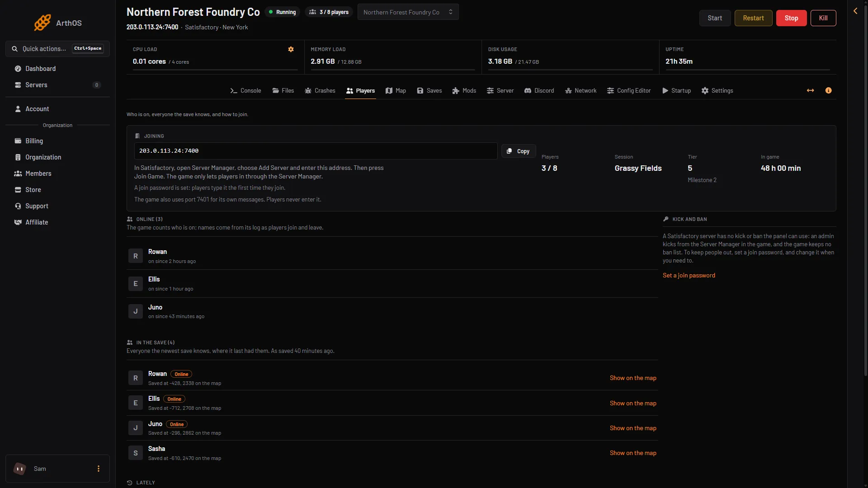Open CPU load gear settings icon
868x488 pixels.
point(291,49)
